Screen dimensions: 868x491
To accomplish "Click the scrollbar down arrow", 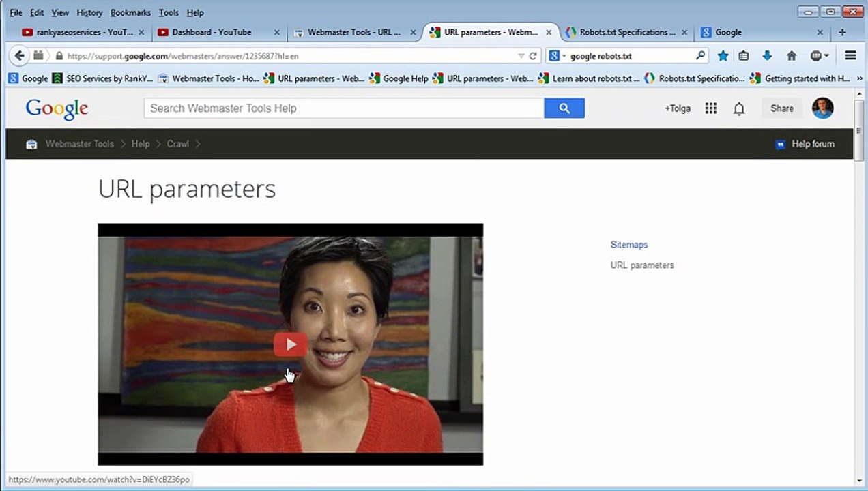I will tap(859, 481).
